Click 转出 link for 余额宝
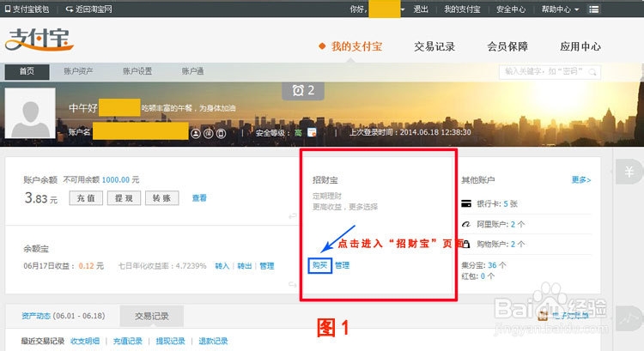This screenshot has height=351, width=644. point(245,266)
